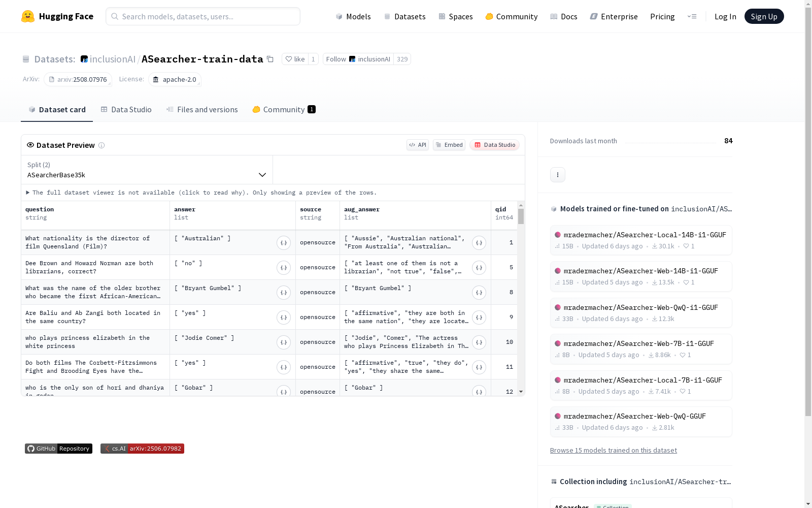Viewport: 812px width, 508px height.
Task: Browse 15 models trained on this dataset
Action: [x=614, y=451]
